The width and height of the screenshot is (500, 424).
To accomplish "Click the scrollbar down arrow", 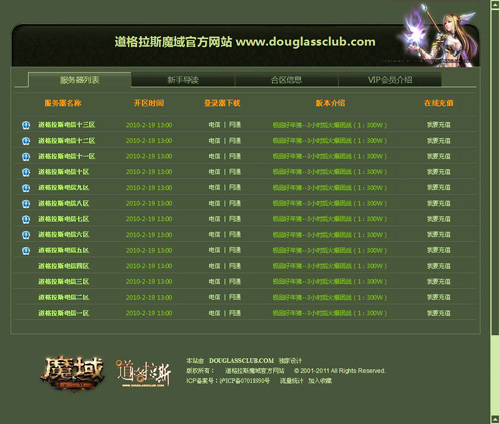I will coord(495,419).
